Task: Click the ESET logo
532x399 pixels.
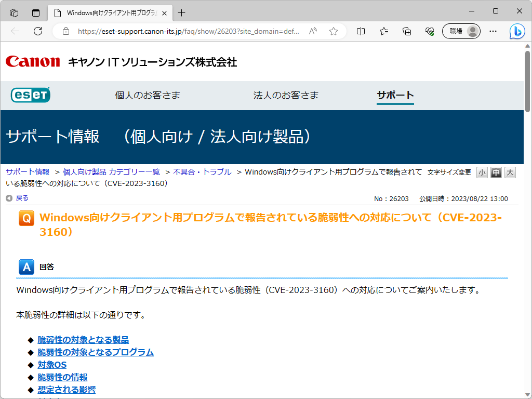Action: tap(30, 95)
